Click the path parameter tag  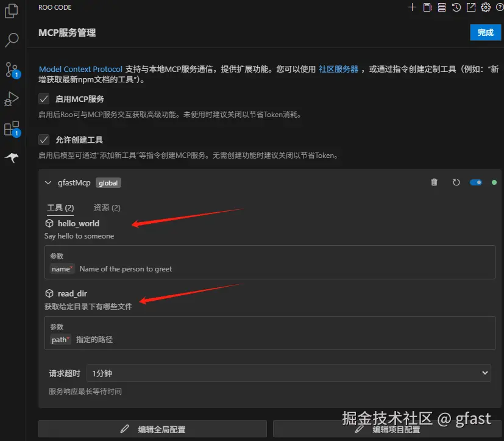point(60,340)
